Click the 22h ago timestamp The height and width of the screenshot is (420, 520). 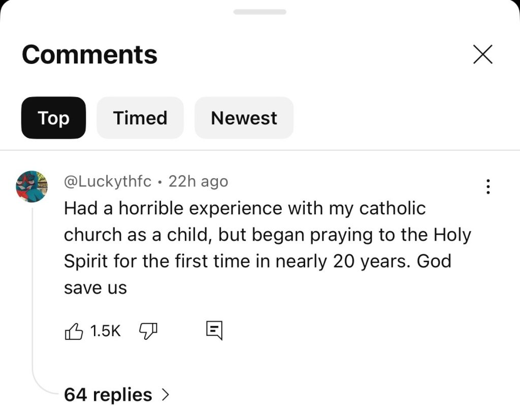198,181
